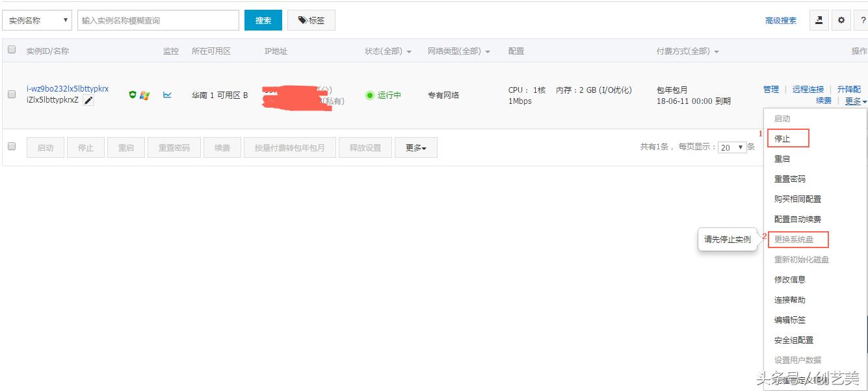868x391 pixels.
Task: Check the header select-all checkbox
Action: click(x=10, y=51)
